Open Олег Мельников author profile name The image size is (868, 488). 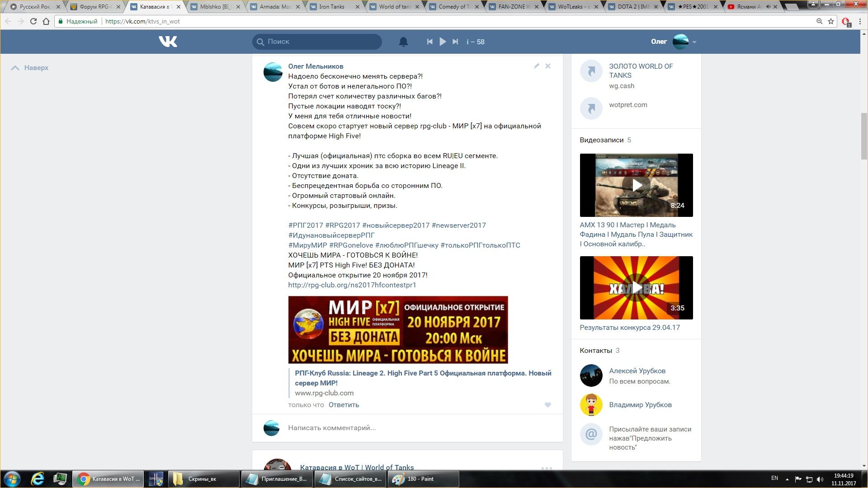[x=316, y=66]
